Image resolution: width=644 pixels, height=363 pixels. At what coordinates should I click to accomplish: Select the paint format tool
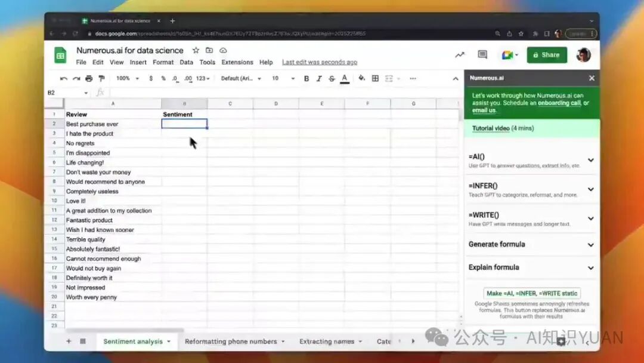click(x=101, y=78)
